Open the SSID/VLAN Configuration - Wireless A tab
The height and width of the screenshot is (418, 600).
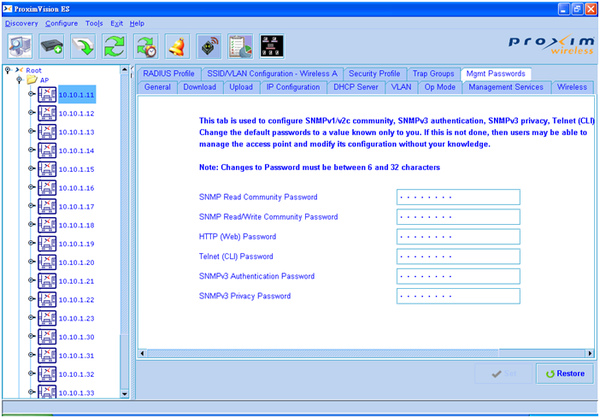(x=272, y=73)
